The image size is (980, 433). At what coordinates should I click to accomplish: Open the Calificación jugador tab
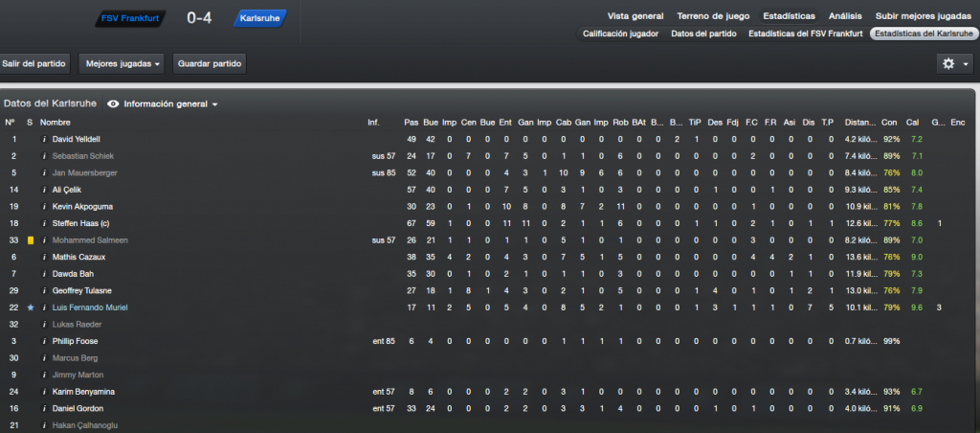[620, 34]
